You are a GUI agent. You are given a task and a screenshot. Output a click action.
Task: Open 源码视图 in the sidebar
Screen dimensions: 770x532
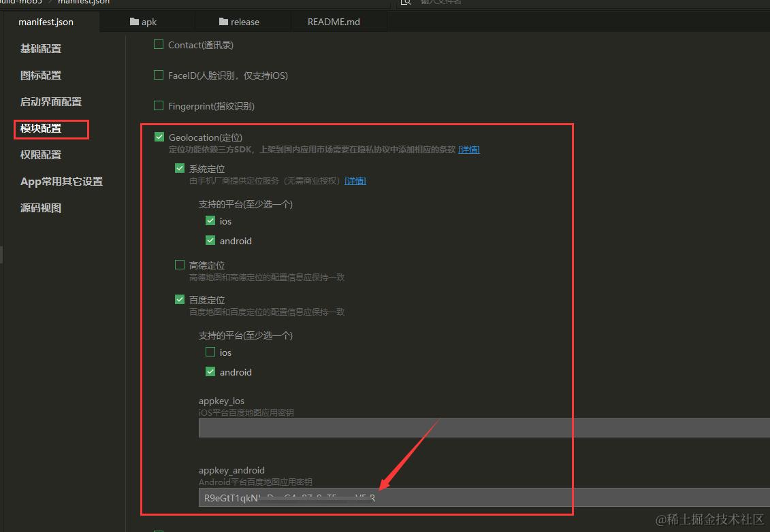(41, 207)
